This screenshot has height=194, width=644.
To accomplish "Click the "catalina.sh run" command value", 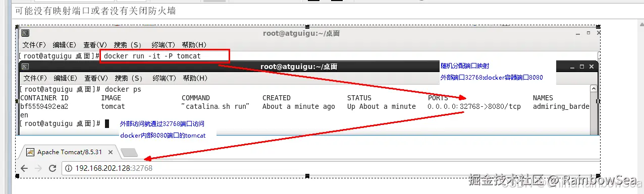I will pos(216,106).
